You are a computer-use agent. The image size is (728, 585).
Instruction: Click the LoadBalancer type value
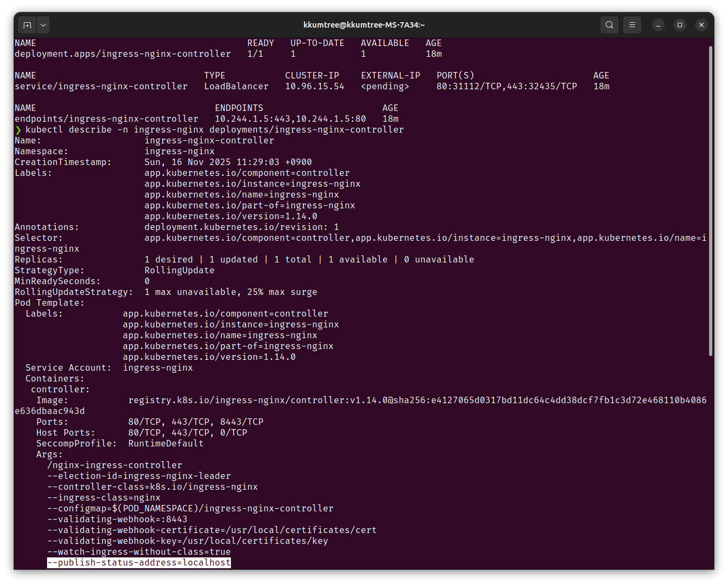tap(236, 87)
